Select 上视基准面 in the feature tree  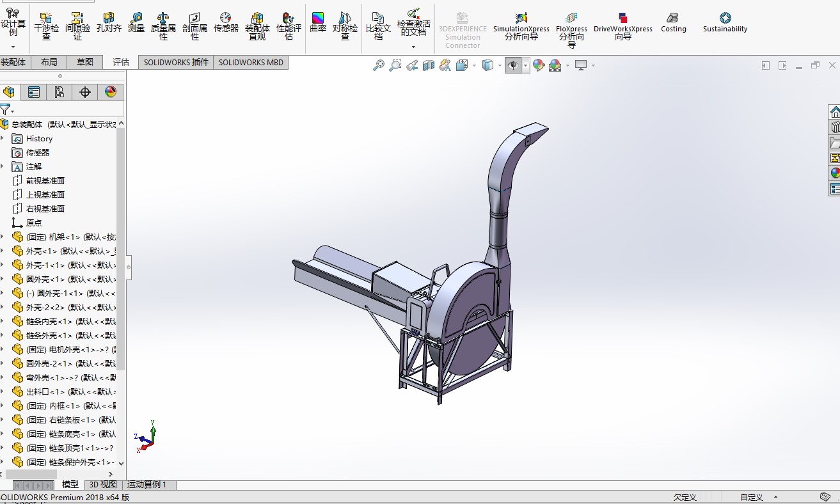[x=45, y=194]
